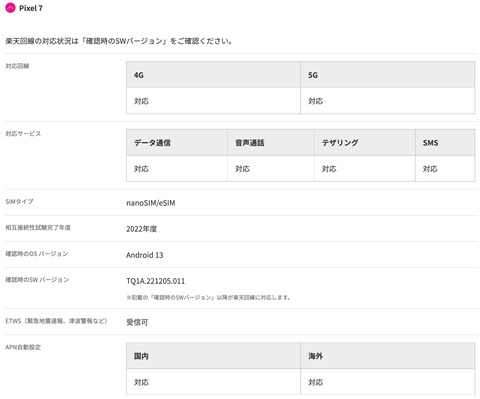Image resolution: width=480 pixels, height=399 pixels.
Task: Click 対応 value under 音声通話
Action: click(x=242, y=169)
